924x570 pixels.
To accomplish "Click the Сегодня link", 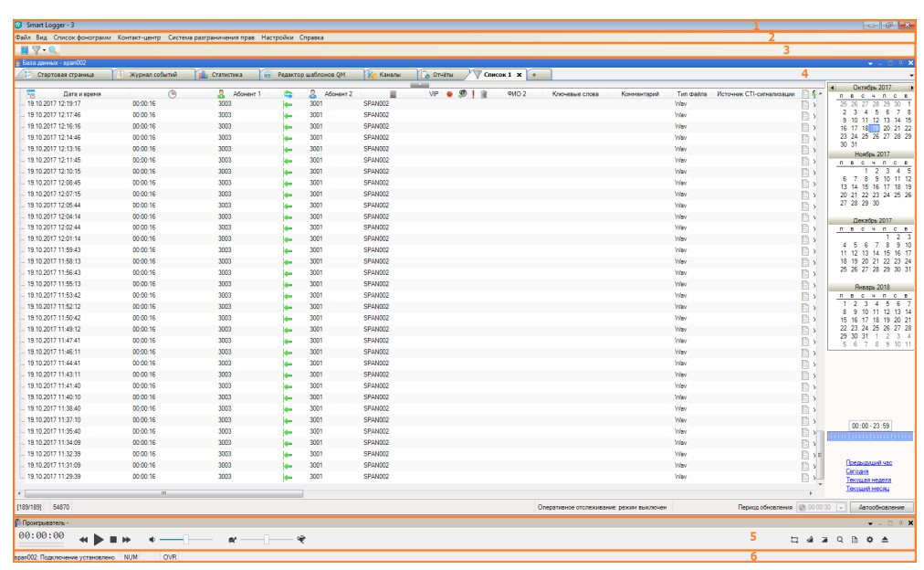I will (x=856, y=471).
